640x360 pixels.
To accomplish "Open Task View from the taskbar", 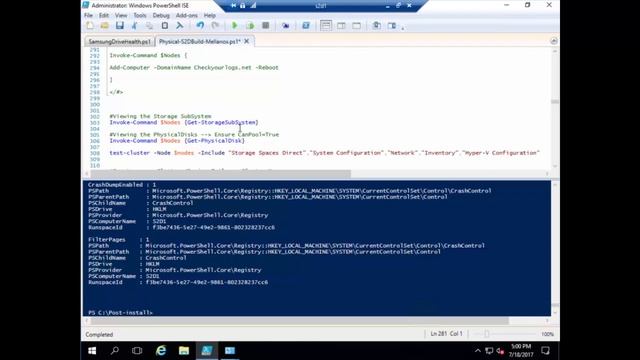I will pos(137,351).
